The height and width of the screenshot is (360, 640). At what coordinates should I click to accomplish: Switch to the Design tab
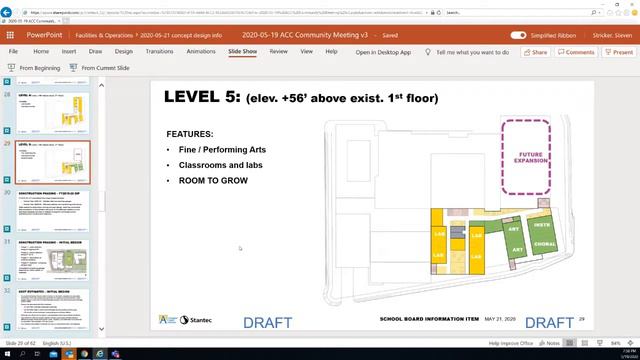point(124,51)
